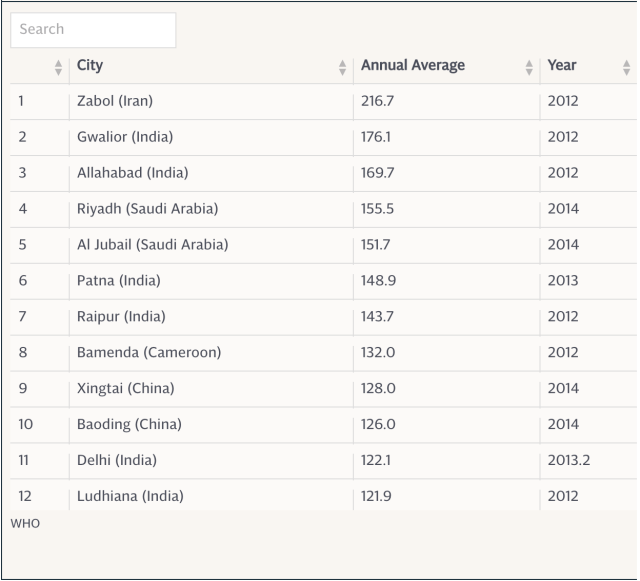This screenshot has height=581, width=640.
Task: Sort by City column header
Action: tap(90, 66)
